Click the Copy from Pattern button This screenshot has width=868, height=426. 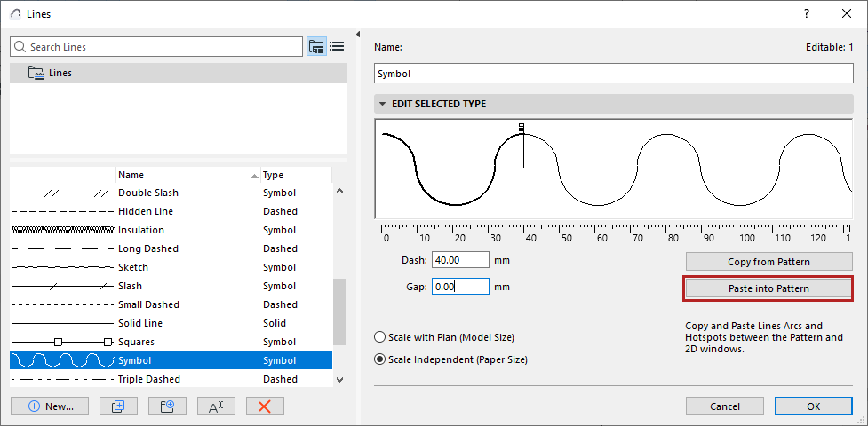(768, 262)
